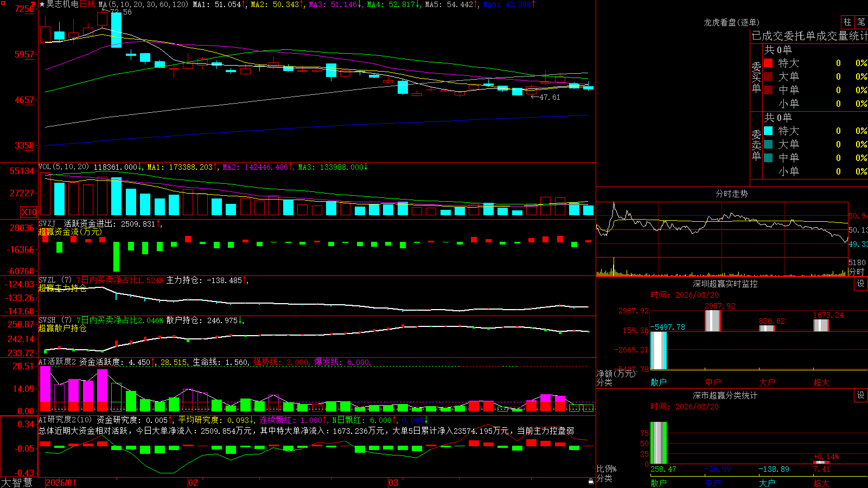
Task: Click the 强势线: 3.000 value
Action: click(x=281, y=362)
